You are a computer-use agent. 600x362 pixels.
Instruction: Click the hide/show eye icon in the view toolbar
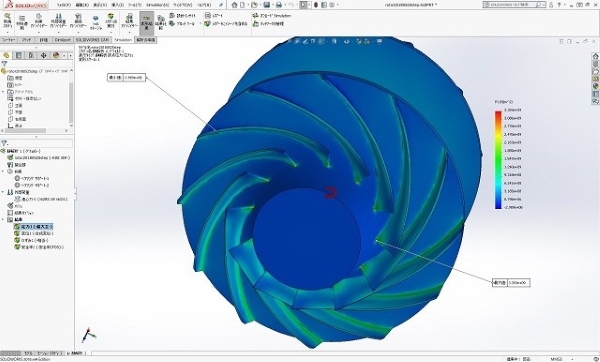pyautogui.click(x=347, y=41)
